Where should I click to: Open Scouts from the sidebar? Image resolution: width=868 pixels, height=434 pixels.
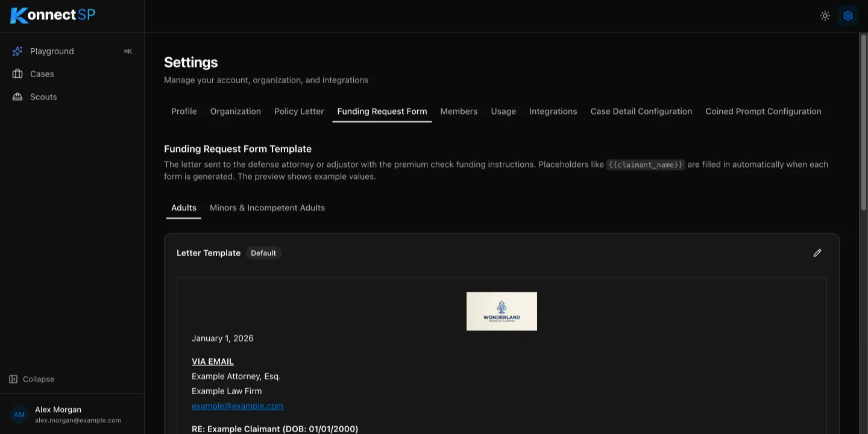coord(72,97)
